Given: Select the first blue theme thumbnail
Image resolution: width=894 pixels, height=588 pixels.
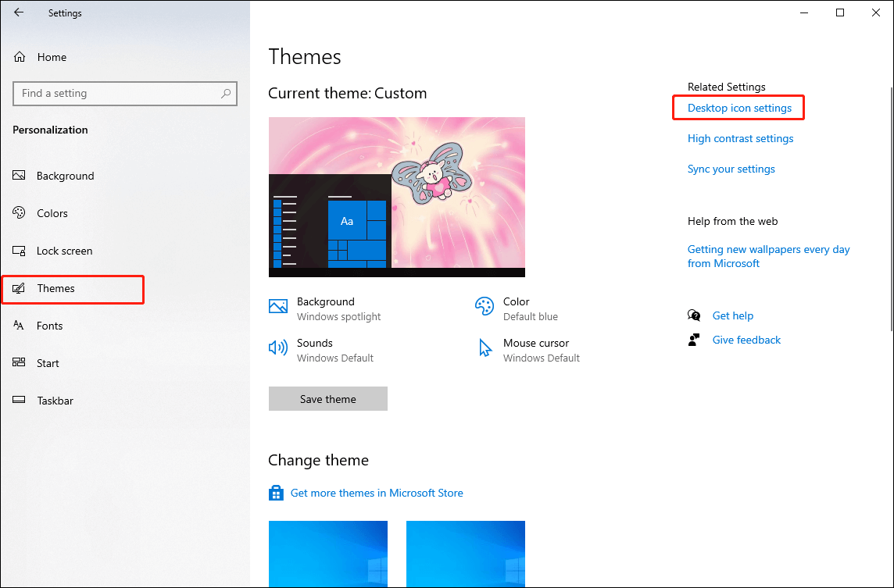Looking at the screenshot, I should point(328,554).
